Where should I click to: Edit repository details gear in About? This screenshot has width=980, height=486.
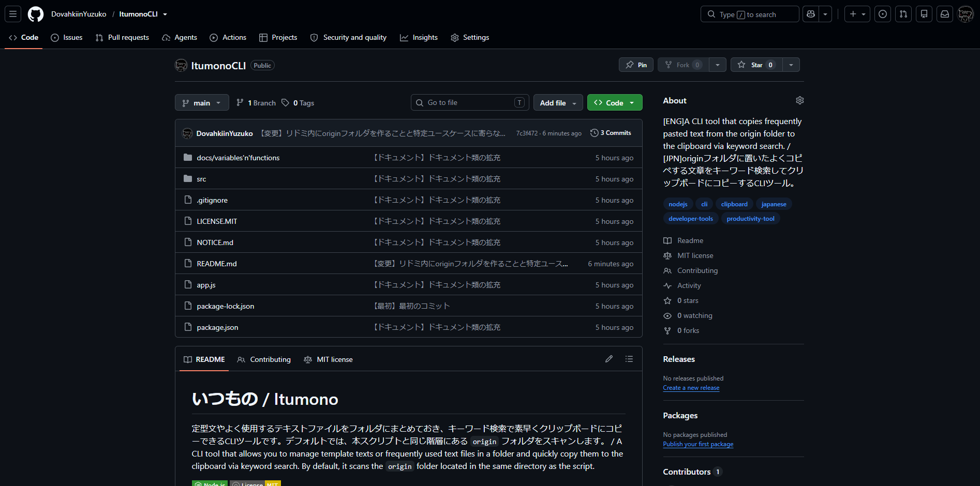pos(800,100)
